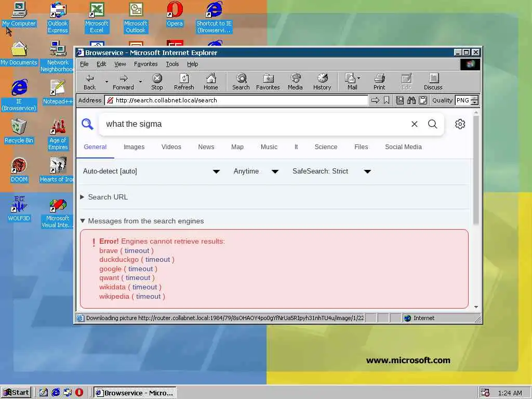Clear the search query with X
This screenshot has width=532, height=399.
click(414, 124)
